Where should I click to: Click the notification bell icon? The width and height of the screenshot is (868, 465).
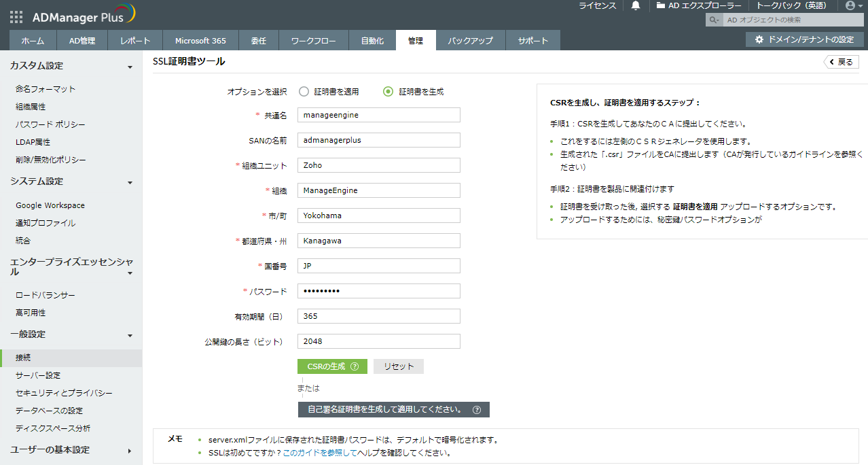(636, 5)
